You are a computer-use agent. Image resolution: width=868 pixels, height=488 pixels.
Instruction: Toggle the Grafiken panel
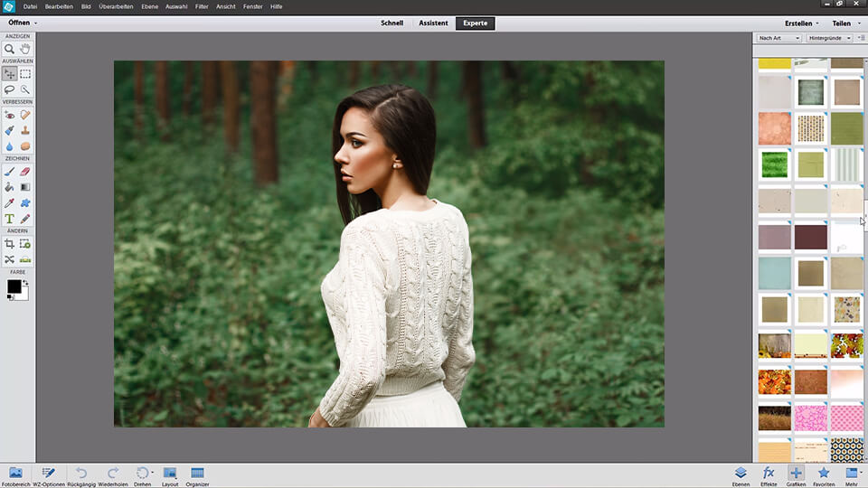tap(796, 476)
